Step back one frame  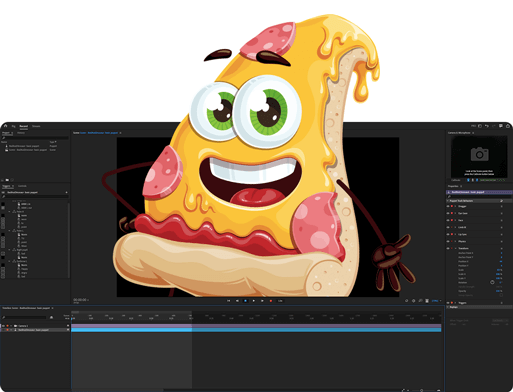(x=237, y=301)
